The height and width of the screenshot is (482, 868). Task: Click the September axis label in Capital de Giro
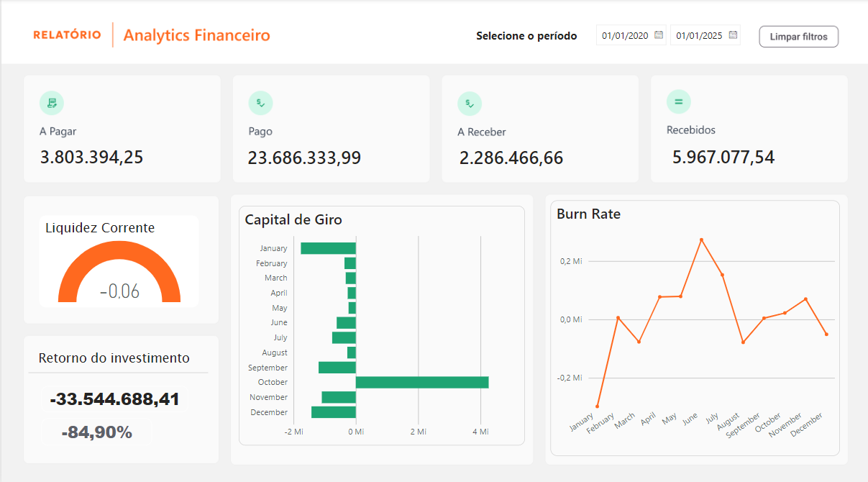coord(268,368)
